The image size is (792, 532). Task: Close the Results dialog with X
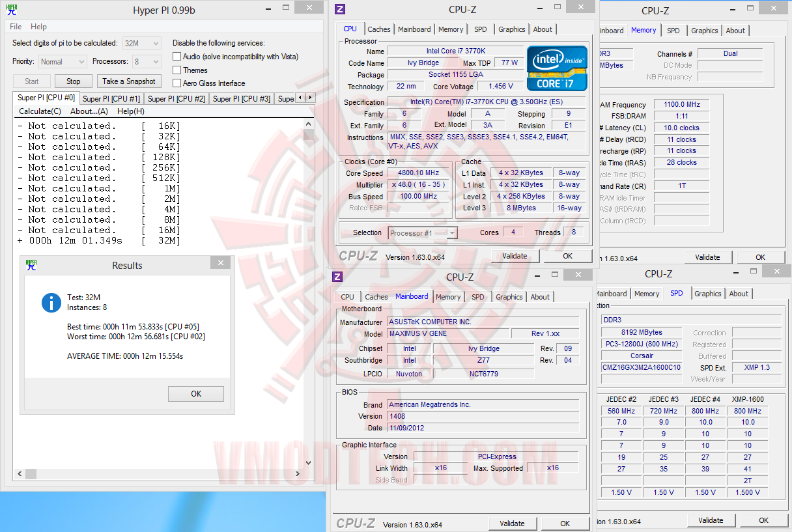point(220,263)
